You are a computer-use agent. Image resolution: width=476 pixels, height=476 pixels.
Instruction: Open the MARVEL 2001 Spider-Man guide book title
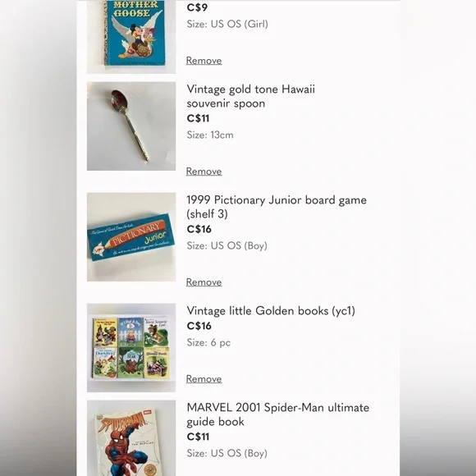click(277, 414)
